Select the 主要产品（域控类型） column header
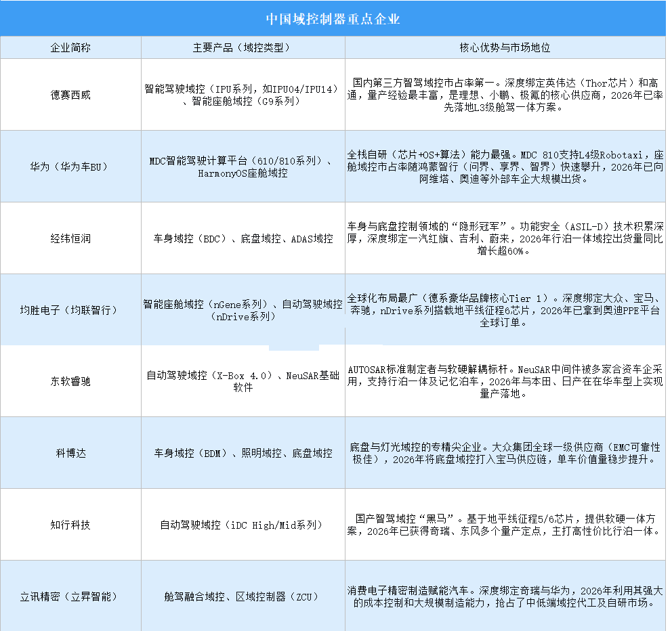The width and height of the screenshot is (672, 631). click(243, 47)
